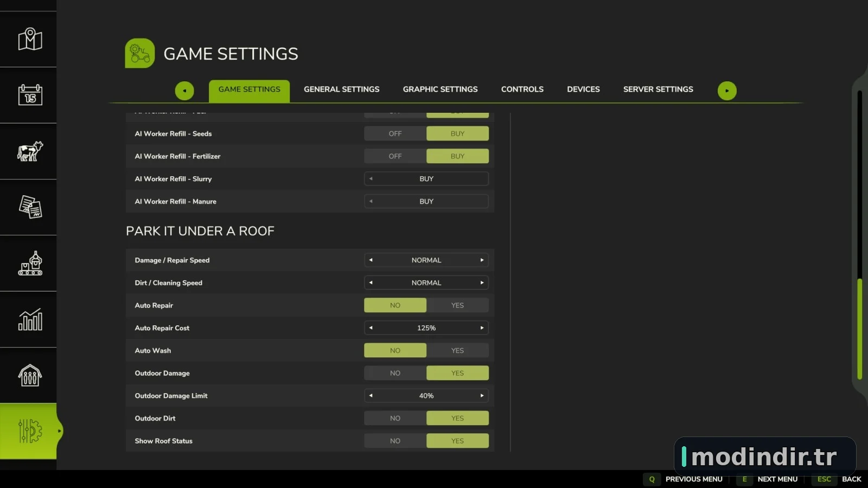Screen dimensions: 868x488
Task: Click the right round tab arrow button
Action: click(x=727, y=91)
